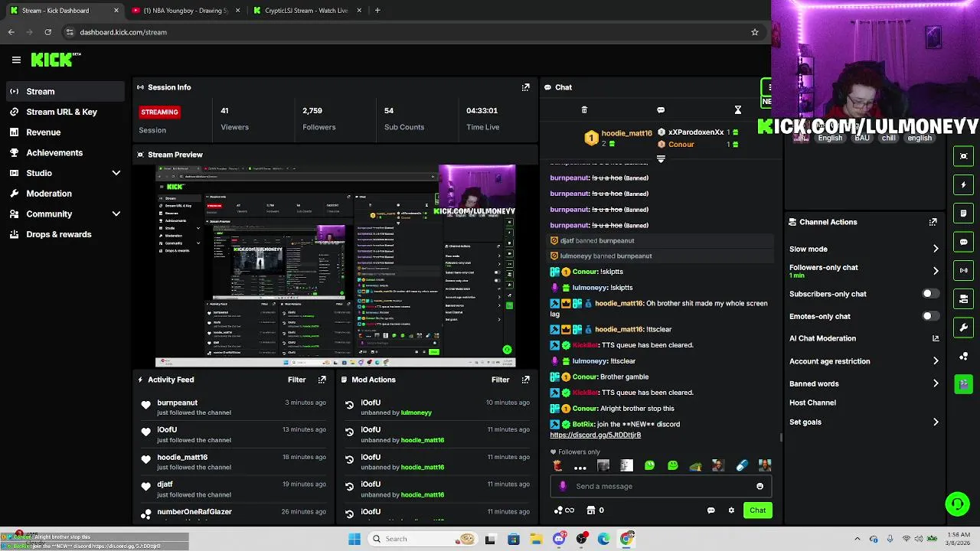Image resolution: width=980 pixels, height=551 pixels.
Task: Open the green headset support button
Action: point(957,504)
